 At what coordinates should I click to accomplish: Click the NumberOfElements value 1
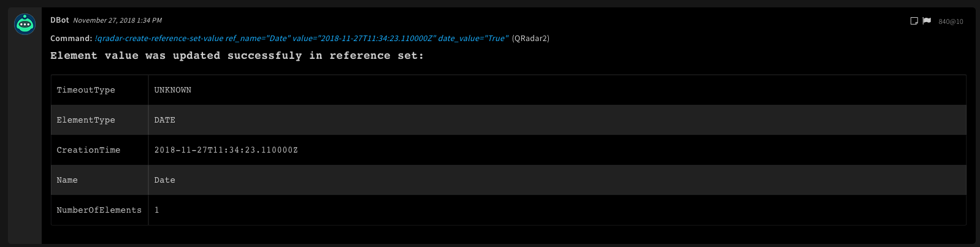click(x=157, y=210)
